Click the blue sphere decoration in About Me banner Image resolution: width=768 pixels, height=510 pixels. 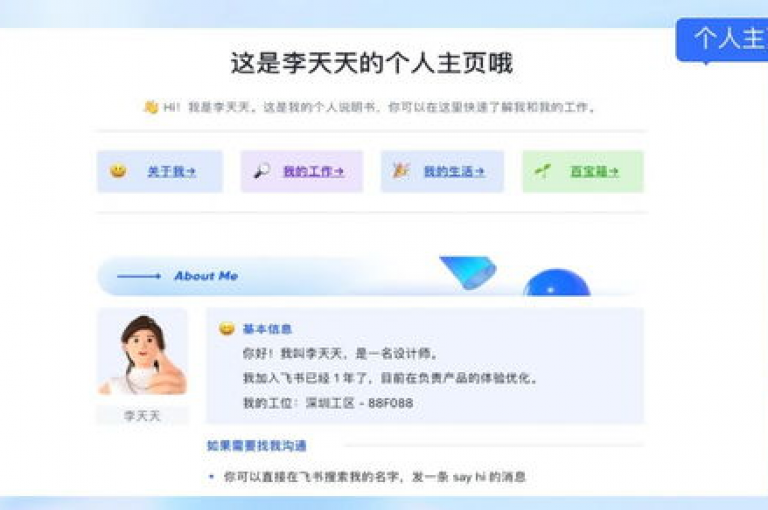click(x=557, y=283)
